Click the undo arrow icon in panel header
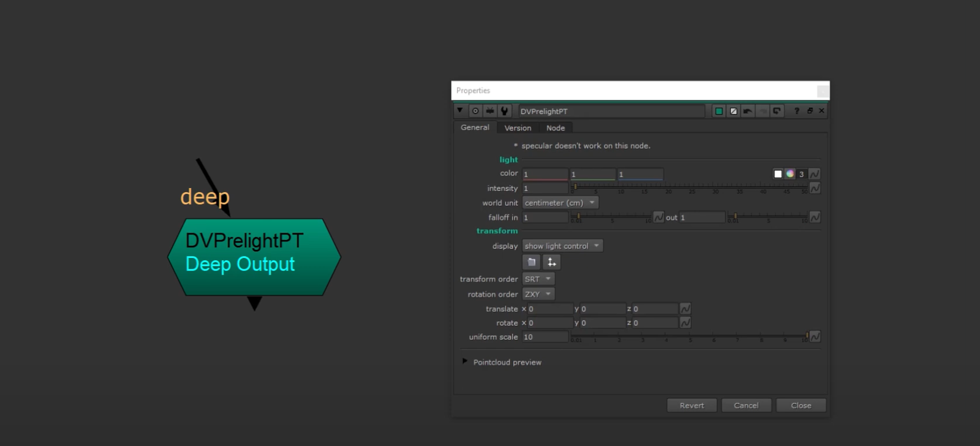980x446 pixels. point(747,111)
